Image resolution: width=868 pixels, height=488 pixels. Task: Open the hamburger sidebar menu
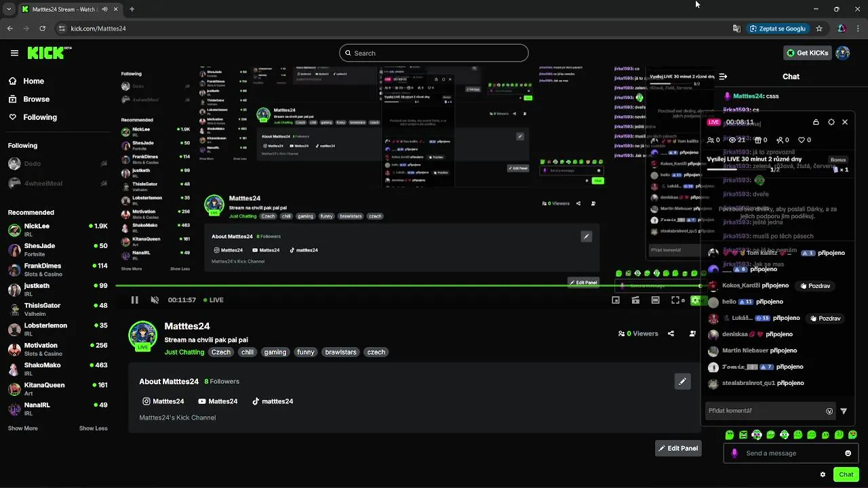(14, 53)
